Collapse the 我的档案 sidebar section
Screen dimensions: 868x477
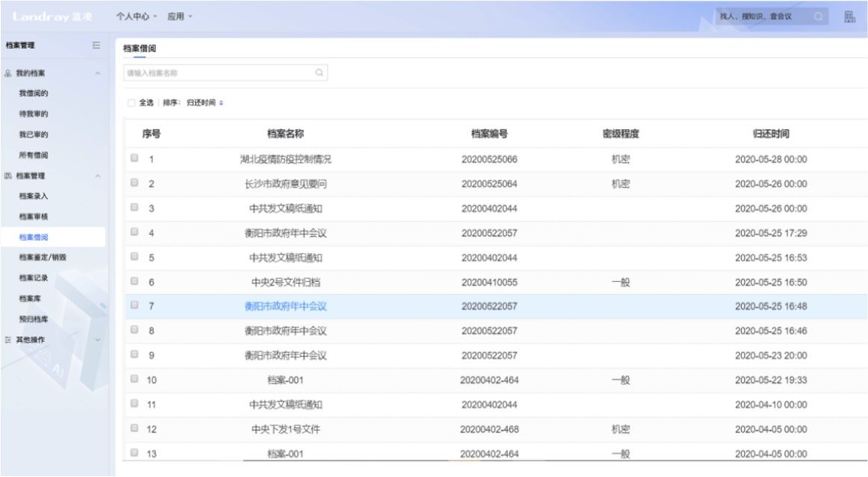click(97, 73)
